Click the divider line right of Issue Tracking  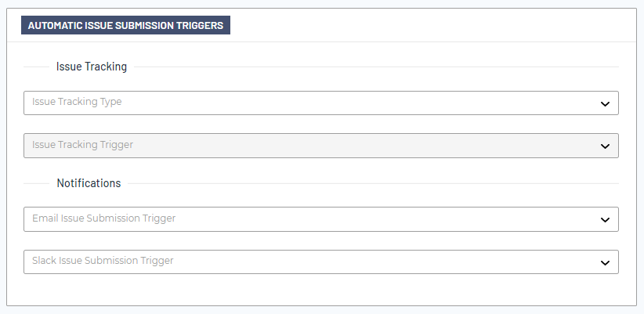click(x=376, y=67)
